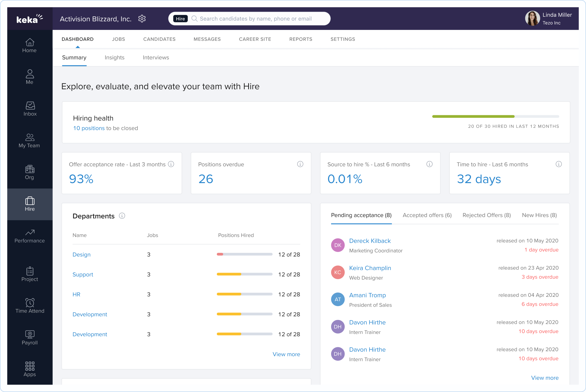586x392 pixels.
Task: Show the Accepted offers (6) tab
Action: [x=427, y=215]
